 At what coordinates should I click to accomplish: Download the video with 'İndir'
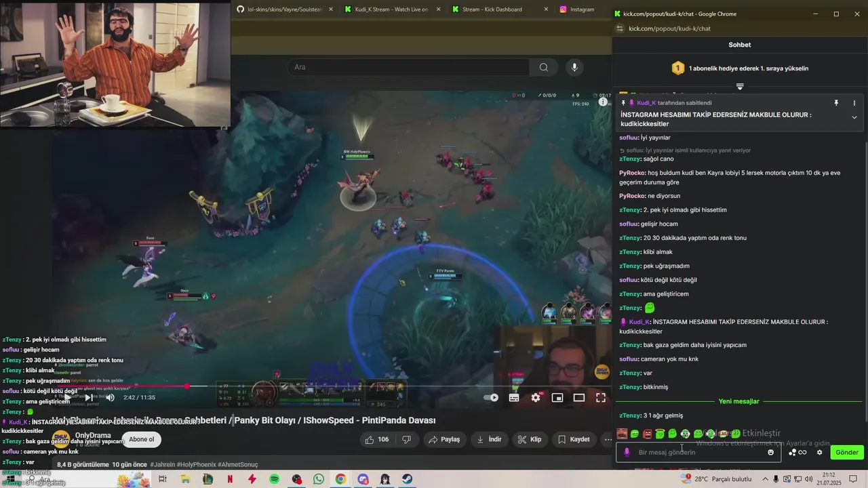pyautogui.click(x=489, y=439)
